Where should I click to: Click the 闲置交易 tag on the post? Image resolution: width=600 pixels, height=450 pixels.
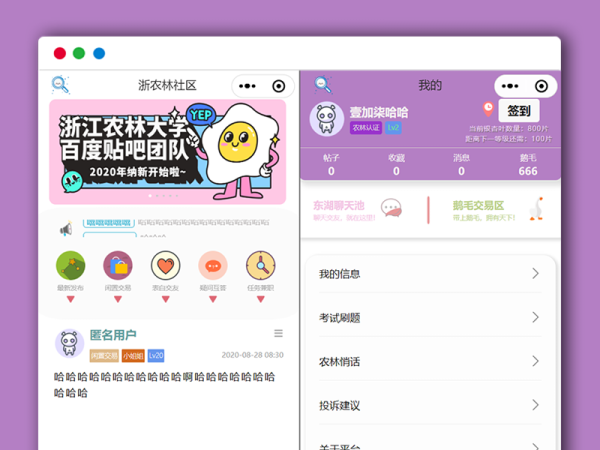(104, 356)
